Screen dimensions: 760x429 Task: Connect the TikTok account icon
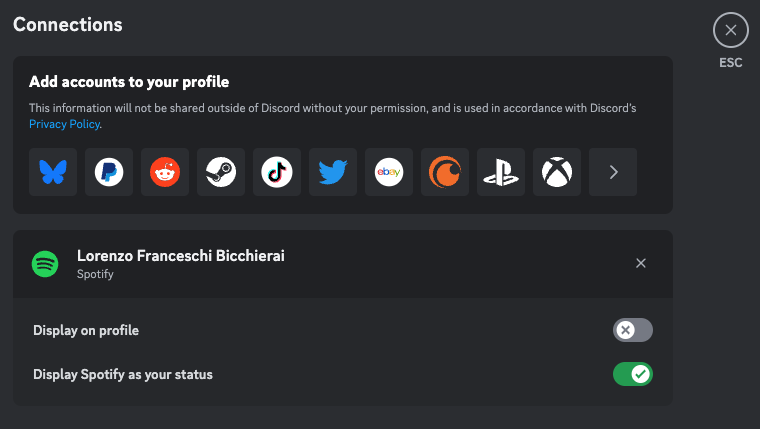tap(277, 173)
